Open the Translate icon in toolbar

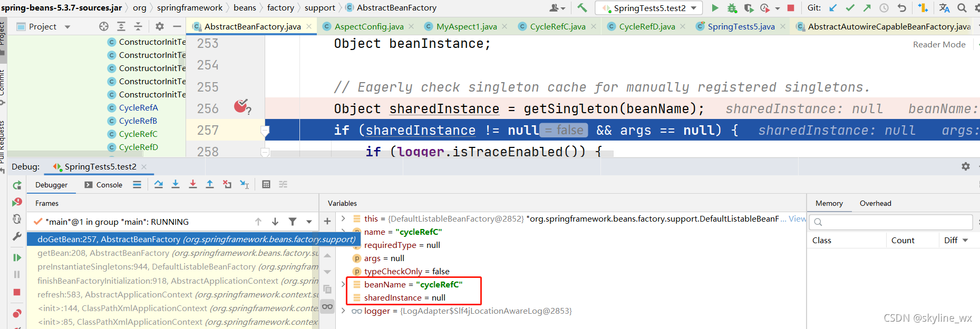tap(944, 8)
